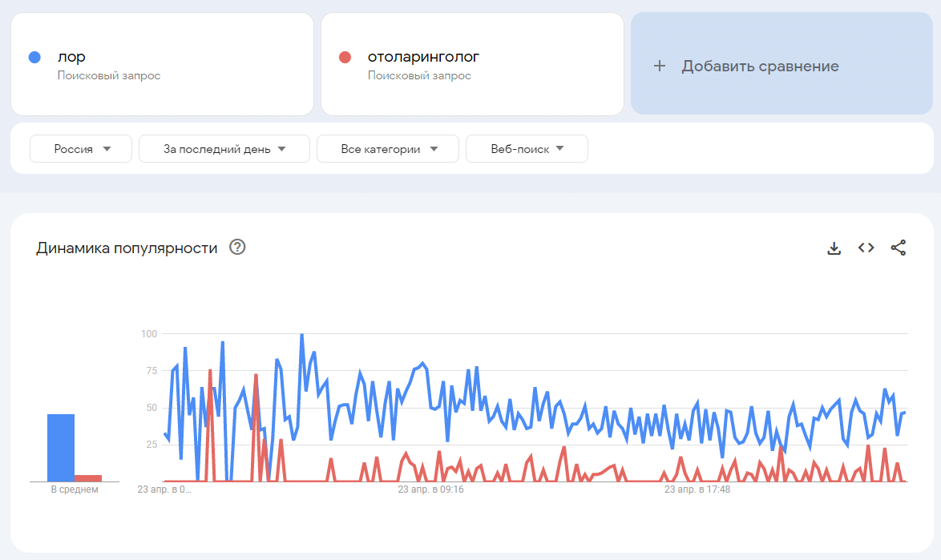Click the red dot beside отоларинголог
Image resolution: width=941 pixels, height=560 pixels.
tap(345, 57)
